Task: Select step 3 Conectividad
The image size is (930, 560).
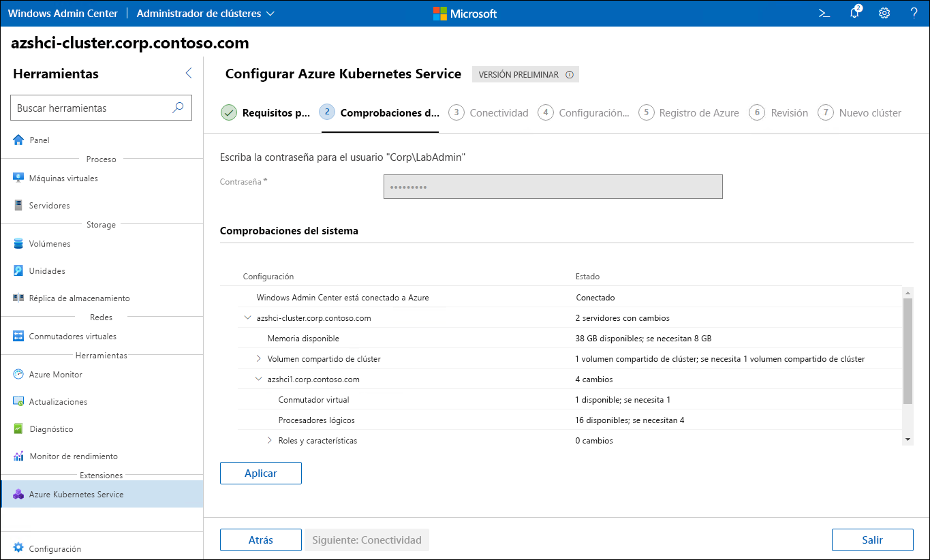Action: pyautogui.click(x=489, y=113)
